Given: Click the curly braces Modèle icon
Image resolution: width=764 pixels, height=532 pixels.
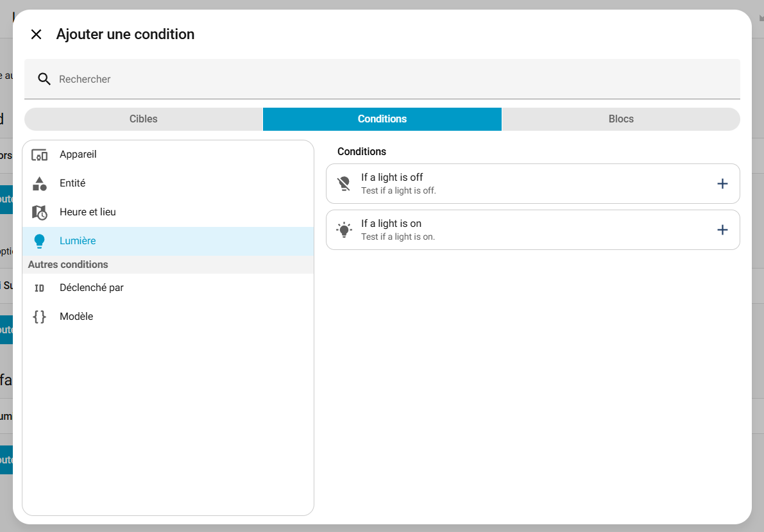Looking at the screenshot, I should pyautogui.click(x=40, y=317).
